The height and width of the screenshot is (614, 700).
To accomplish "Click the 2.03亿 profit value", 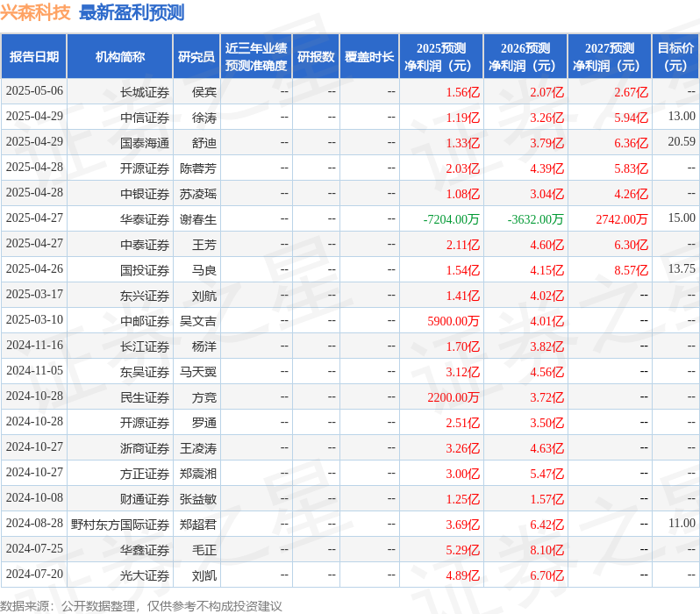I will point(463,168).
